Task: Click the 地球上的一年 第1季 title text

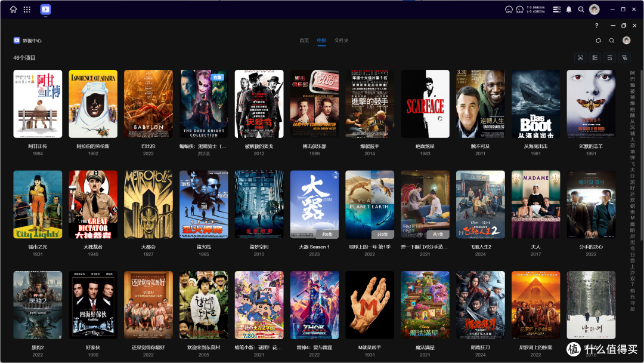Action: [370, 247]
